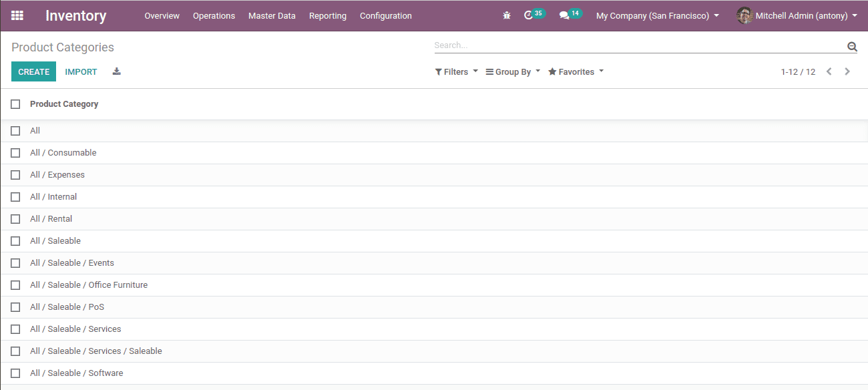Check All / Saleable / Office Furniture row
Image resolution: width=868 pixels, height=390 pixels.
[15, 285]
